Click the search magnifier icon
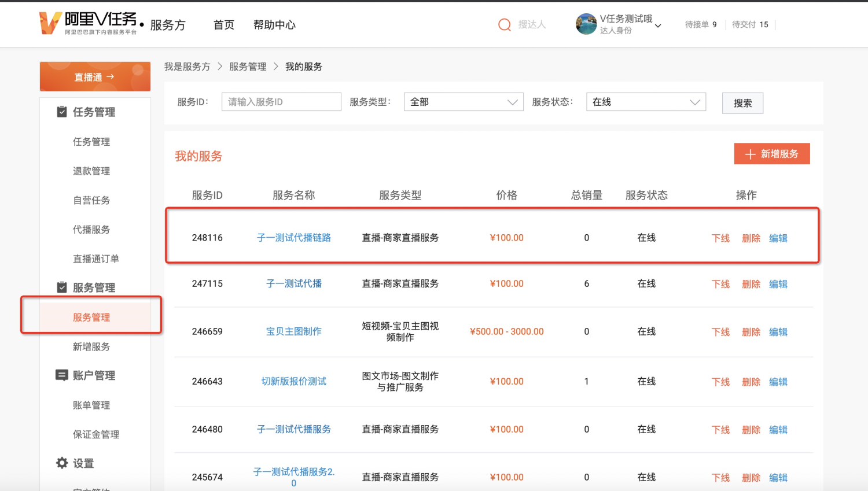Viewport: 868px width, 491px height. pyautogui.click(x=505, y=25)
